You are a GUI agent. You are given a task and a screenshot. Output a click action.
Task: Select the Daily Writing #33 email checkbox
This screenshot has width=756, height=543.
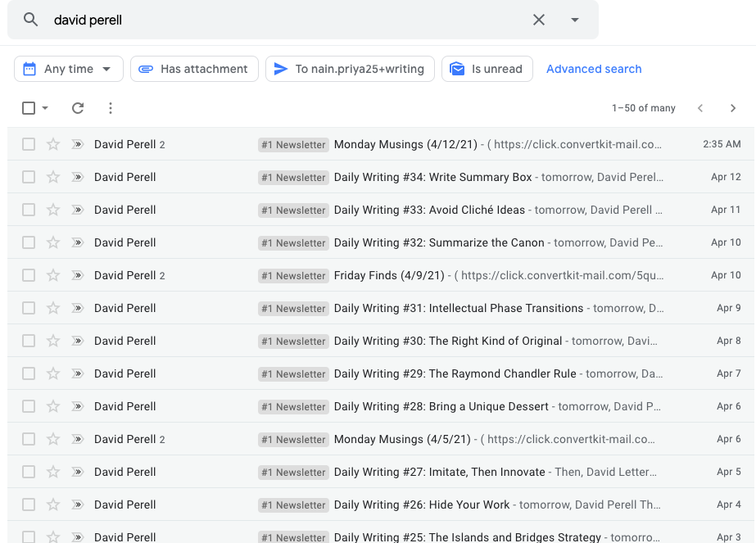coord(29,210)
